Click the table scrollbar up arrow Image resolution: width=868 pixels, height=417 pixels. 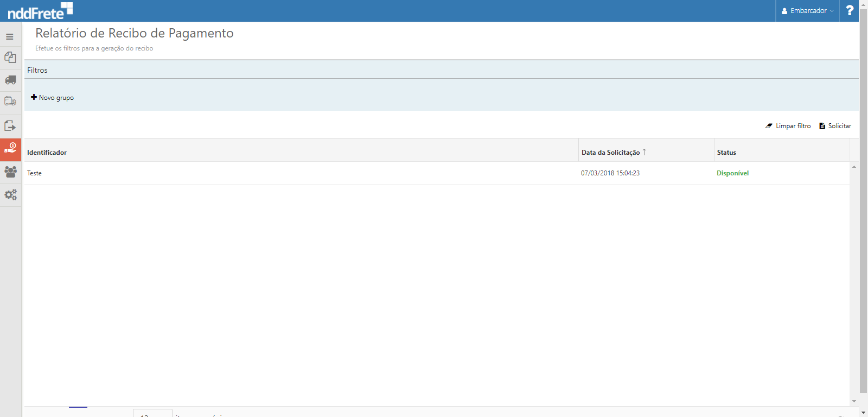click(854, 167)
